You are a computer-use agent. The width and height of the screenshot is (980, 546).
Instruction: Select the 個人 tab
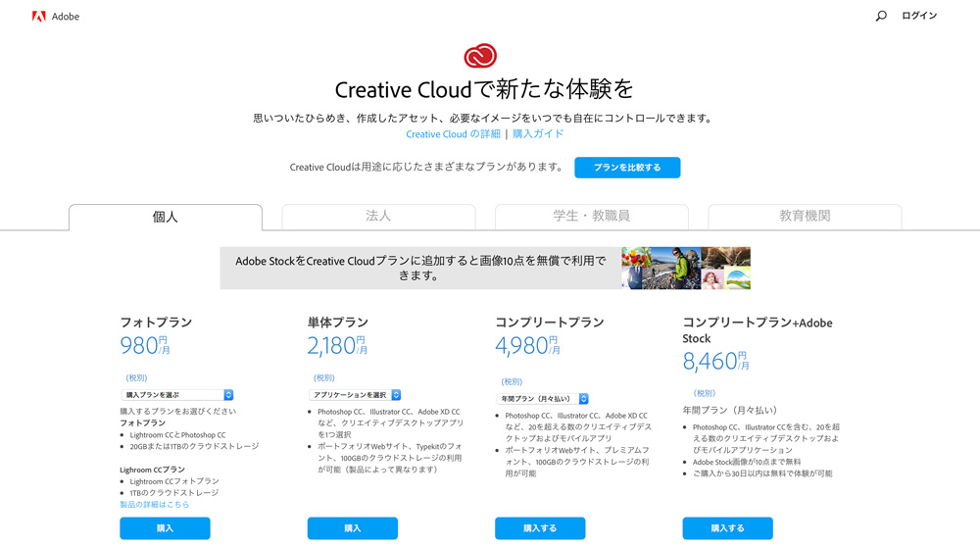pyautogui.click(x=166, y=217)
